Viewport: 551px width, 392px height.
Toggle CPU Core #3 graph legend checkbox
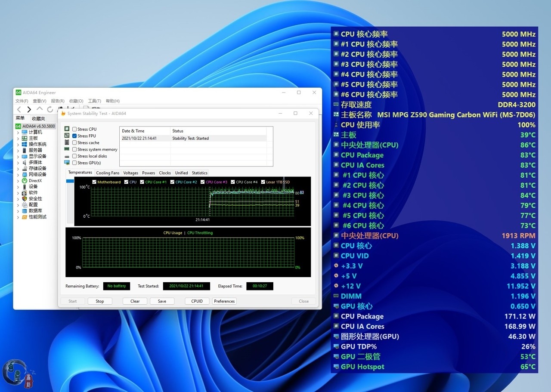click(x=203, y=182)
